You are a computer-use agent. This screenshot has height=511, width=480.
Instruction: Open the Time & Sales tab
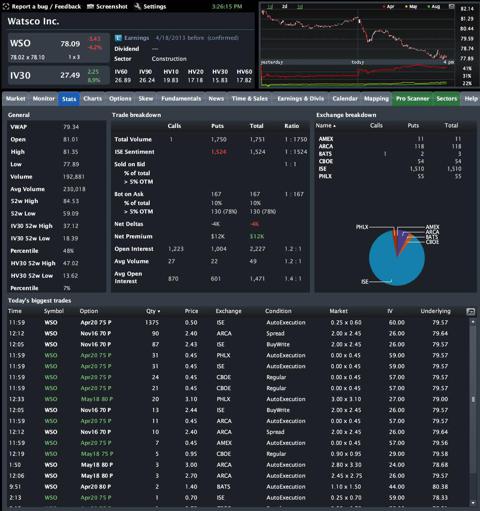(250, 99)
